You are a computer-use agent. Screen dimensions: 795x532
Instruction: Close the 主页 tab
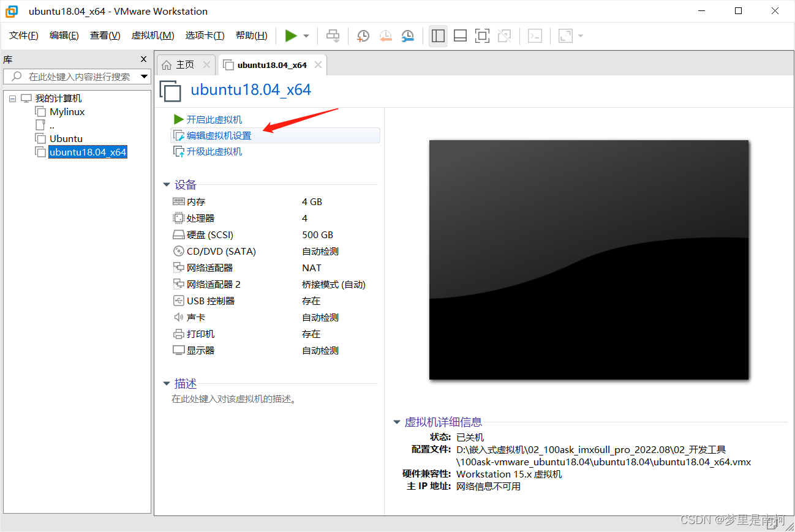click(x=206, y=64)
